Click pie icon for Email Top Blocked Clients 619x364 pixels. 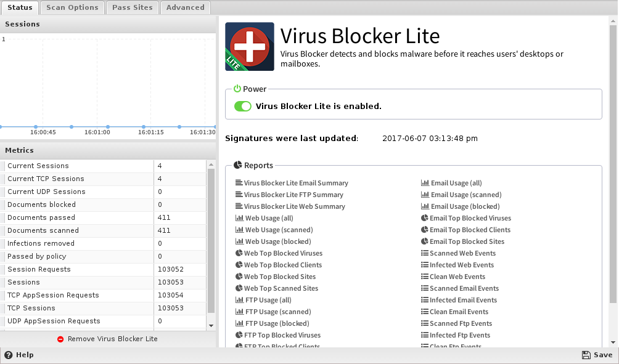tap(425, 230)
